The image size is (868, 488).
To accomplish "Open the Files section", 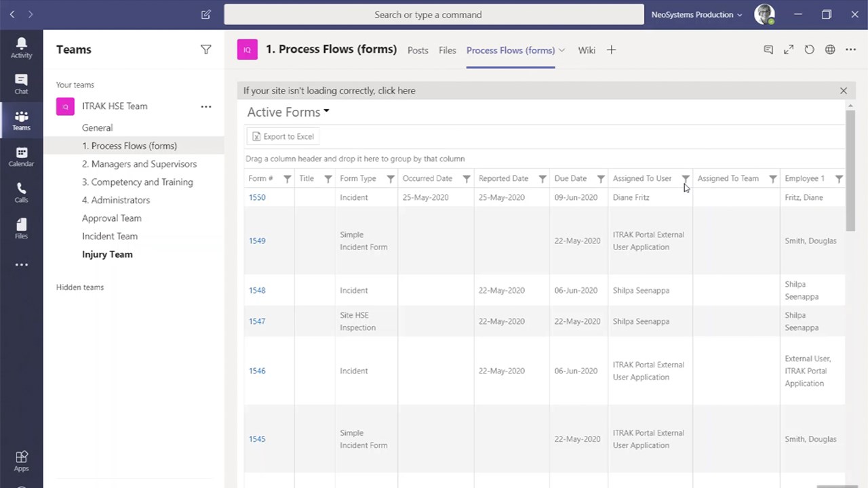I will [21, 228].
